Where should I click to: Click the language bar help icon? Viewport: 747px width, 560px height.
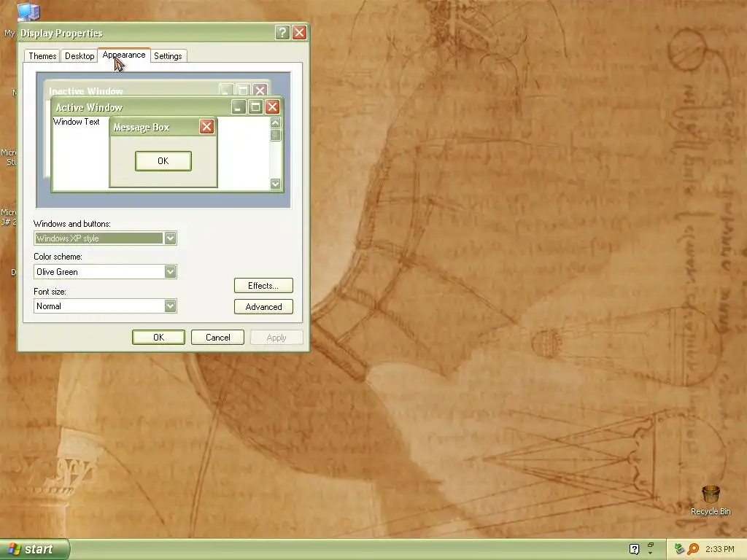pyautogui.click(x=634, y=549)
